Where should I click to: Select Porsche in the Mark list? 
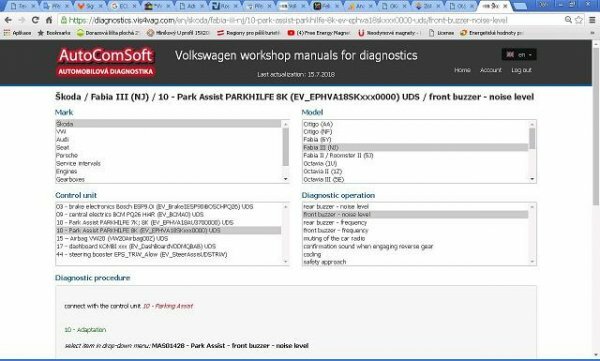click(x=168, y=155)
